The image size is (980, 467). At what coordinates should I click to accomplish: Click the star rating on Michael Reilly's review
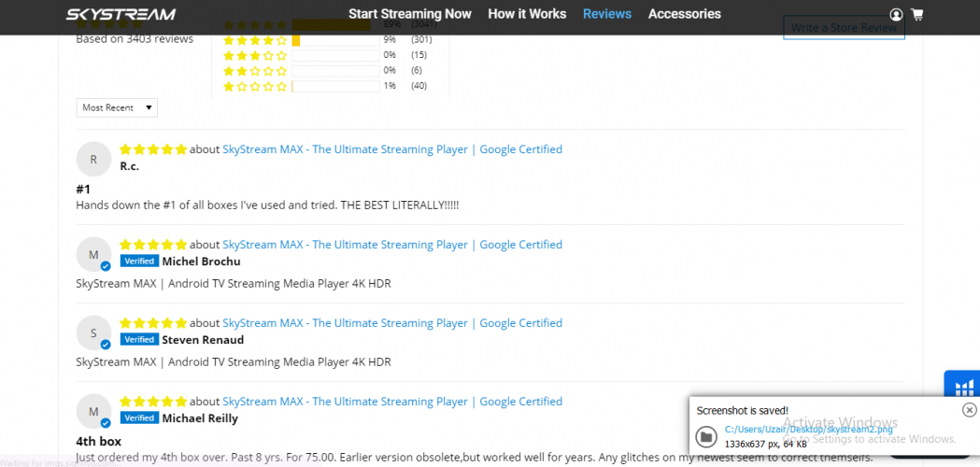point(153,402)
